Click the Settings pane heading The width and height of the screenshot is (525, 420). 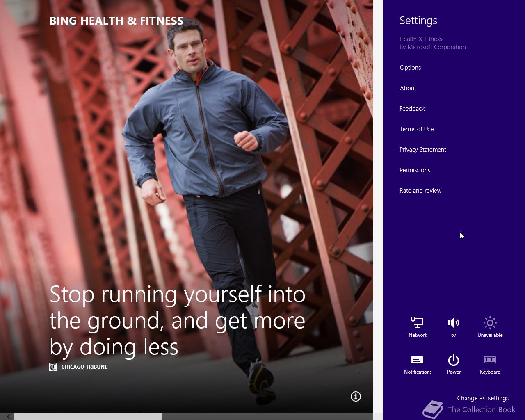[x=418, y=21]
